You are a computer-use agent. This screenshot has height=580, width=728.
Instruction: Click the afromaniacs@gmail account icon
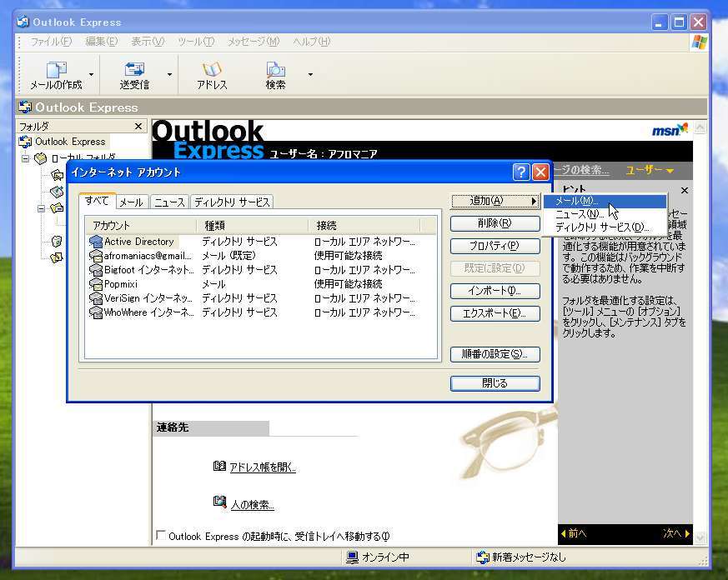96,256
